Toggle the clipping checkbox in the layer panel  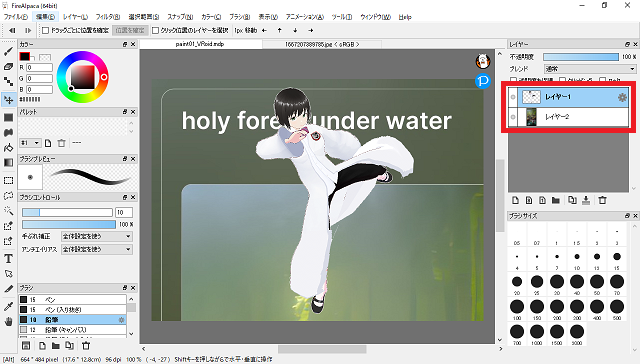coord(562,80)
